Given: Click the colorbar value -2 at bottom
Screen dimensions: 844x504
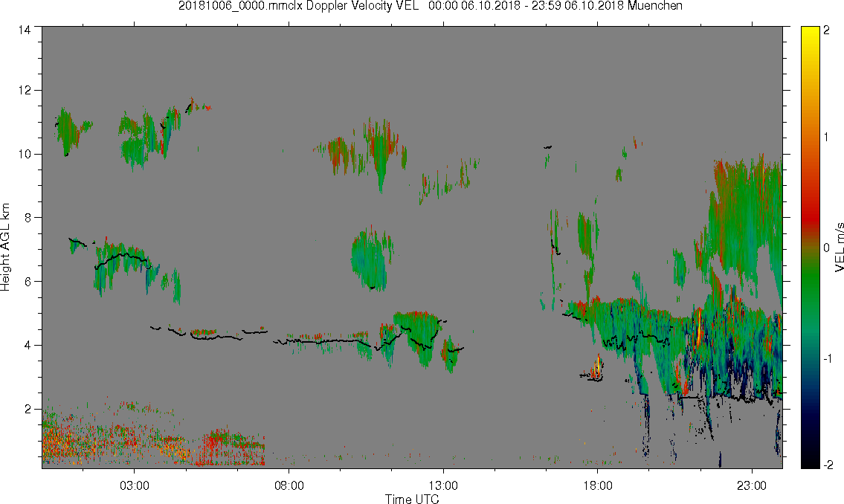Looking at the screenshot, I should [x=827, y=465].
